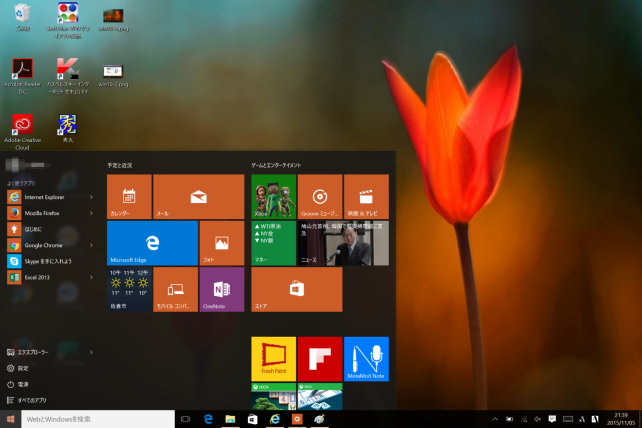Screen dimensions: 642x428
Task: Open the volume control tray icon
Action: point(538,419)
